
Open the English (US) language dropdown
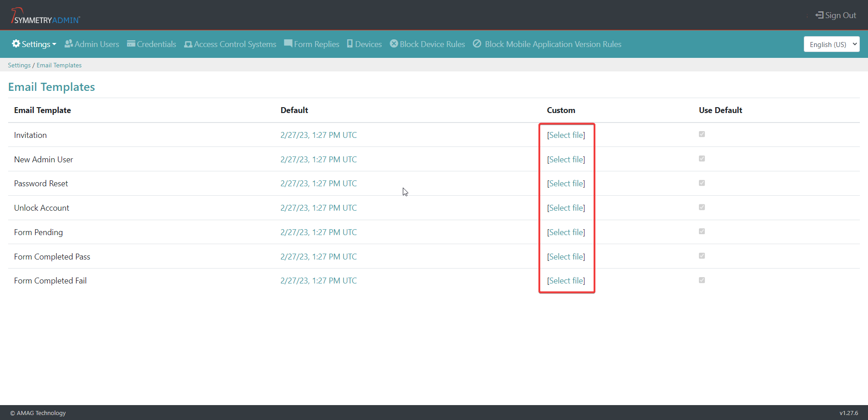[831, 44]
